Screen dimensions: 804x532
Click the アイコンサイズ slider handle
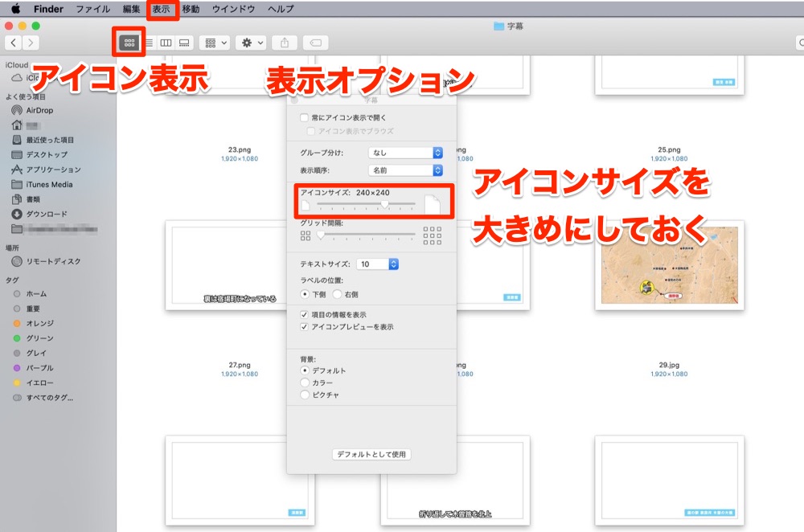pyautogui.click(x=384, y=204)
